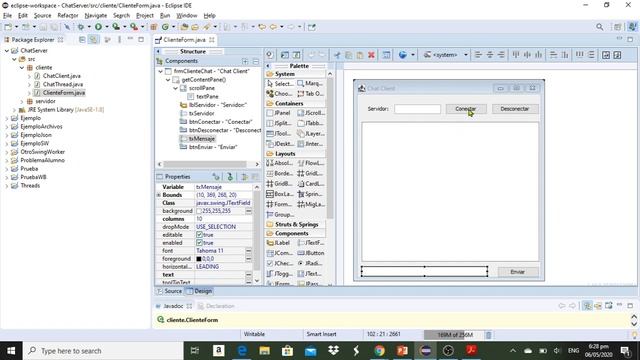Click the Choose component palette tool
The height and width of the screenshot is (360, 640).
point(280,93)
